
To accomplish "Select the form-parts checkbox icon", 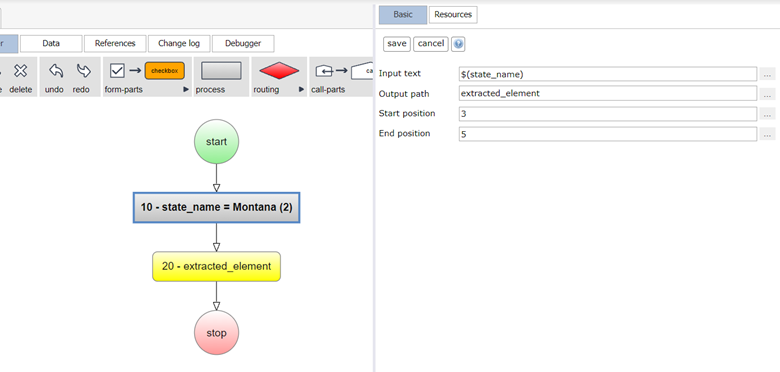I will (117, 71).
